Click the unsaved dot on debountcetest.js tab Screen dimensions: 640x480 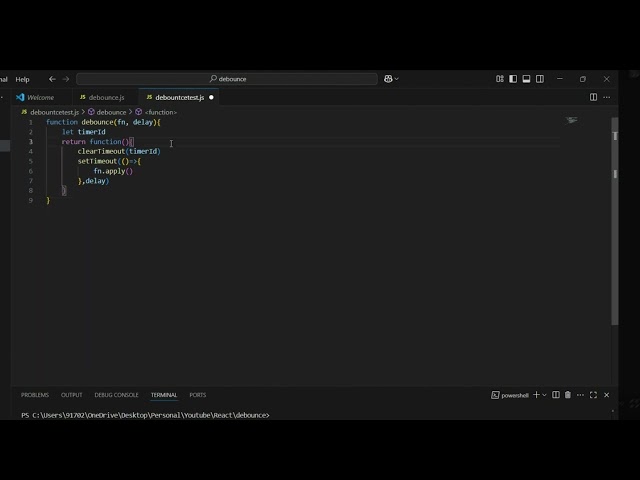pyautogui.click(x=211, y=98)
